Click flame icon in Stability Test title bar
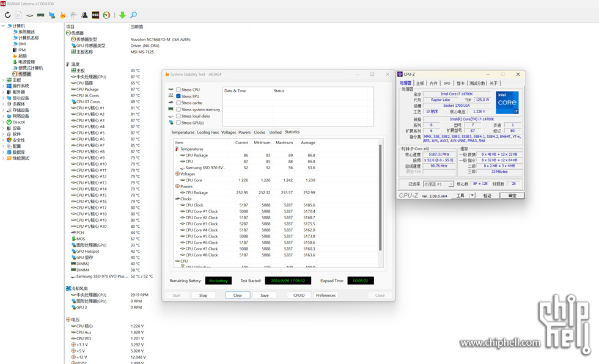The image size is (599, 364). (x=167, y=75)
